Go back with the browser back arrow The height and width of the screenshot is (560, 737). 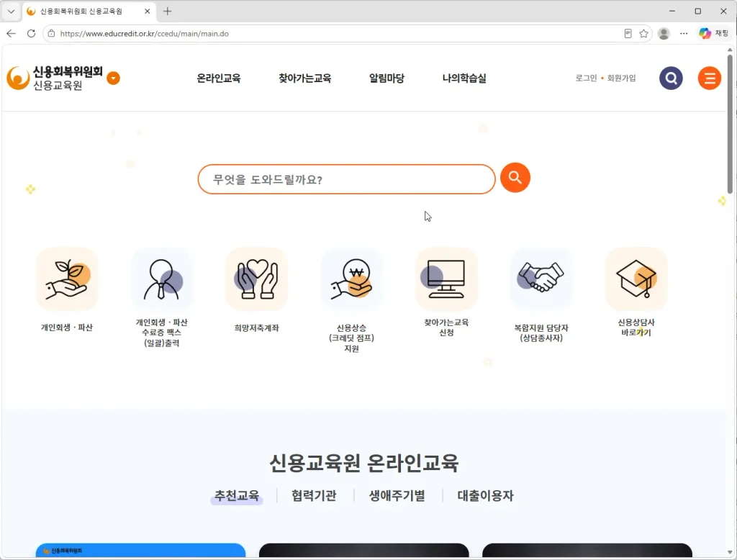click(x=12, y=33)
